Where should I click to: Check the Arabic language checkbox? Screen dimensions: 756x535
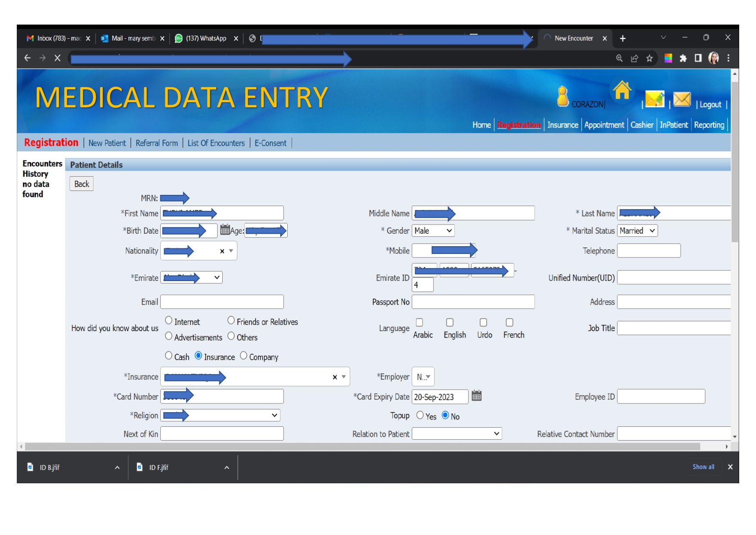[420, 322]
